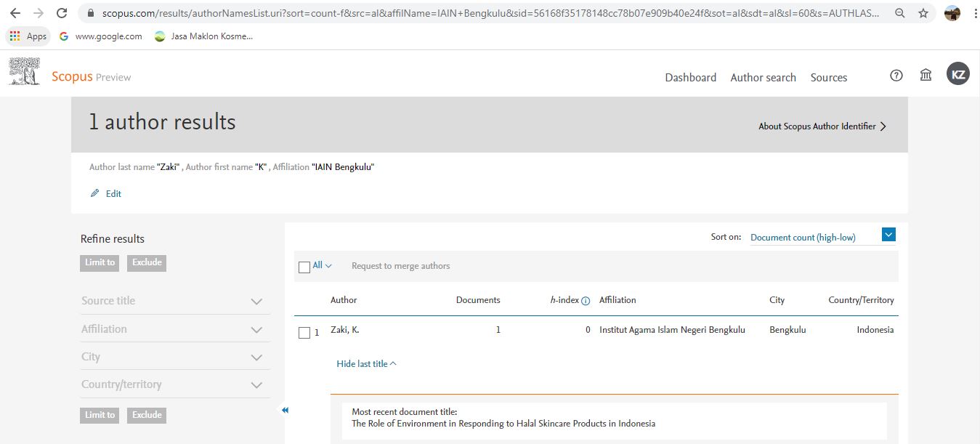Expand the Country/territory filter
Viewport: 980px width, 444px height.
pyautogui.click(x=256, y=385)
